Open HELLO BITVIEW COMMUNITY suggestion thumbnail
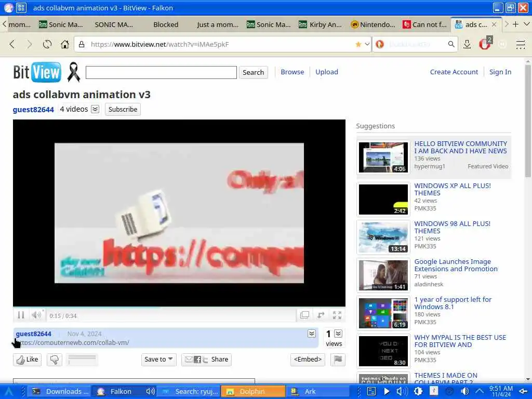The image size is (532, 399). click(x=383, y=157)
